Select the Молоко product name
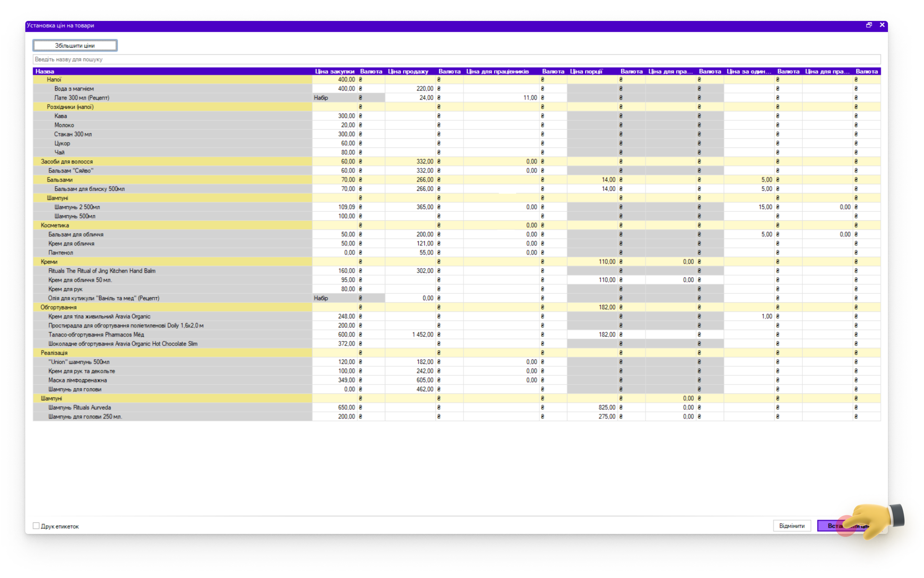This screenshot has height=578, width=924. coord(64,125)
